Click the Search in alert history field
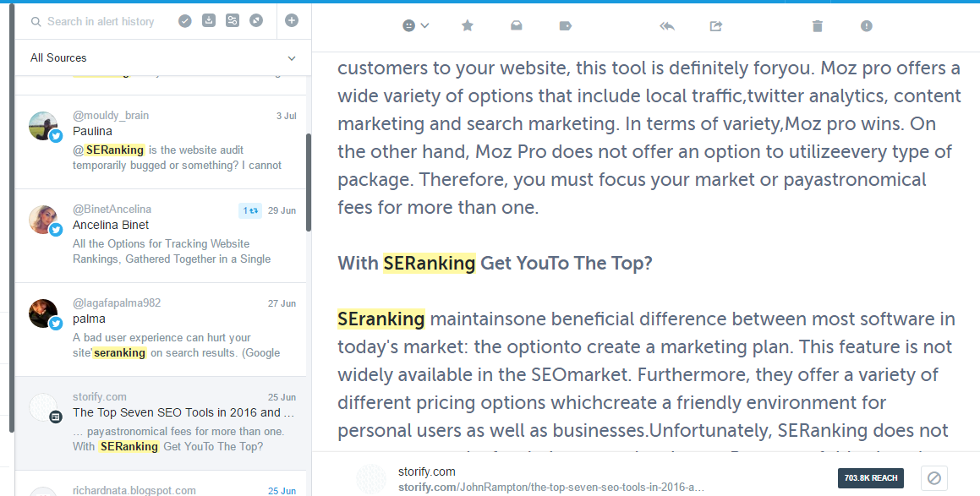Viewport: 980px width, 496px height. click(101, 21)
